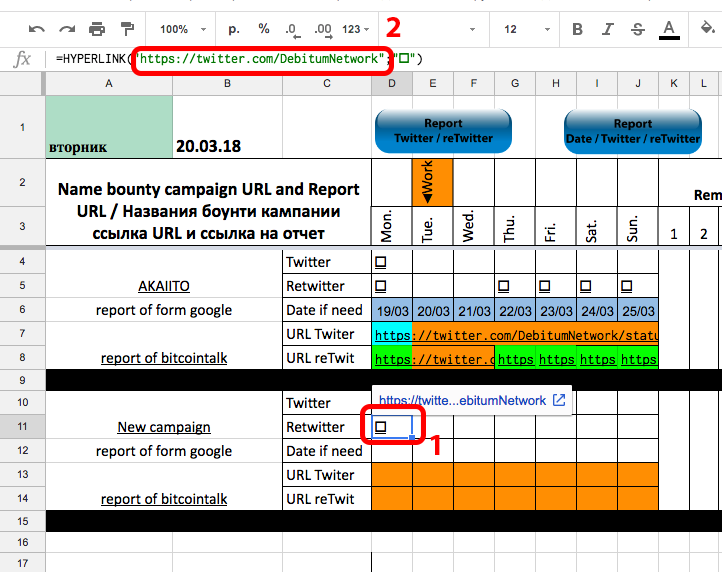Check the AKAIITO Retwitter Sunday checkbox

point(626,286)
